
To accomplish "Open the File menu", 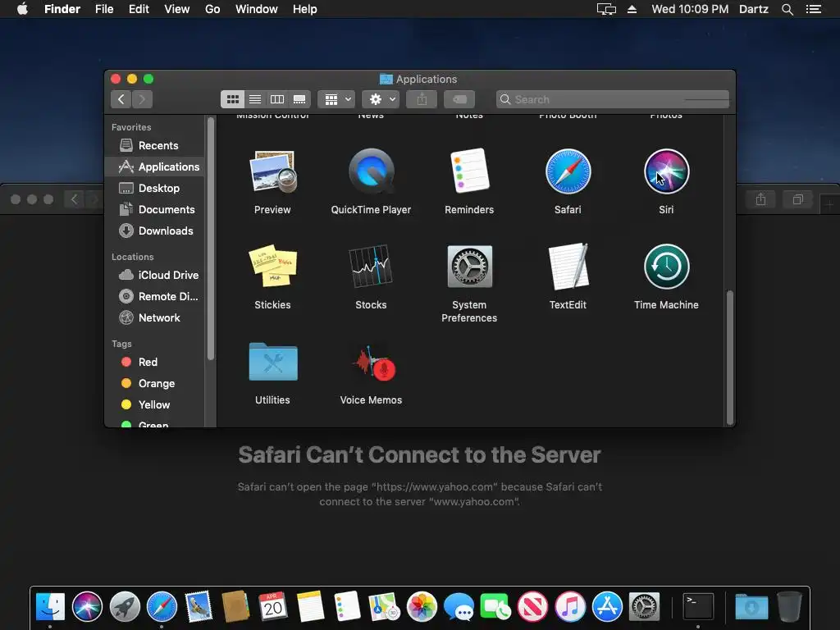I will point(104,9).
